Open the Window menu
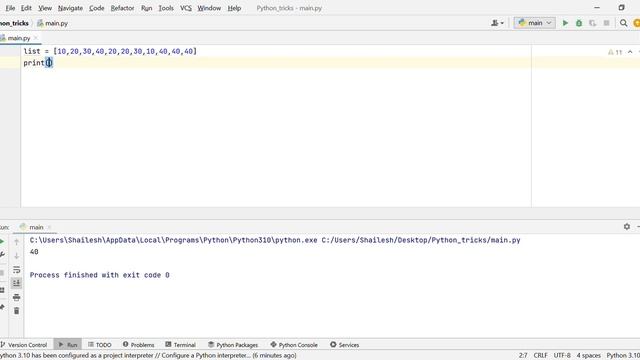Image resolution: width=640 pixels, height=360 pixels. (209, 8)
